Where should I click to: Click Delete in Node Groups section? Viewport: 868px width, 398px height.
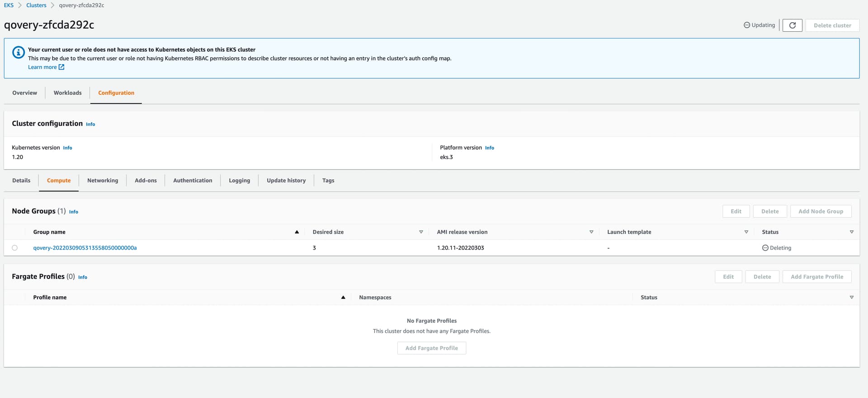click(770, 211)
